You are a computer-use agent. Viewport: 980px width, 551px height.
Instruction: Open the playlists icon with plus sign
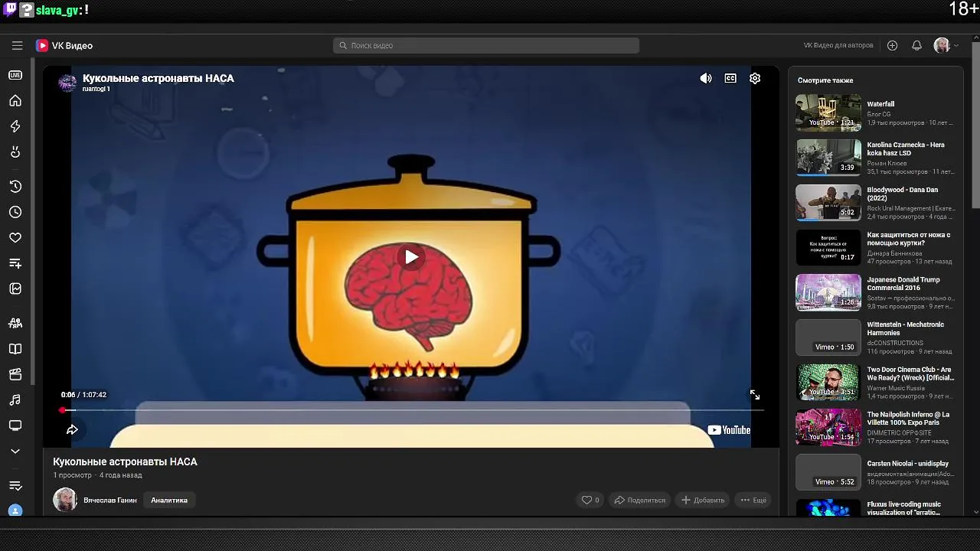[15, 263]
